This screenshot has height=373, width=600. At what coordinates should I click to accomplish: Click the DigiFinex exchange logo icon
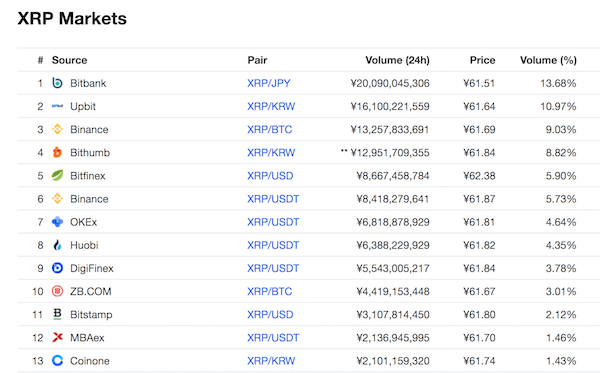tap(57, 268)
